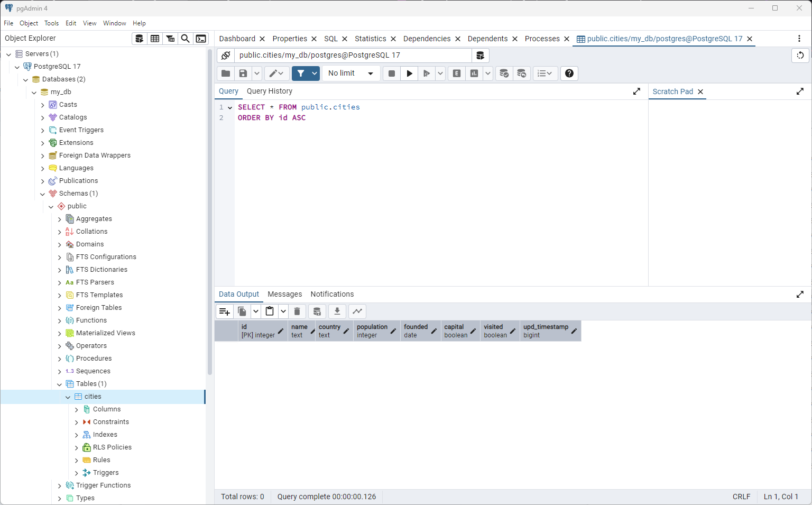The width and height of the screenshot is (812, 505).
Task: Click the pencil edit button in query toolbar
Action: 276,74
